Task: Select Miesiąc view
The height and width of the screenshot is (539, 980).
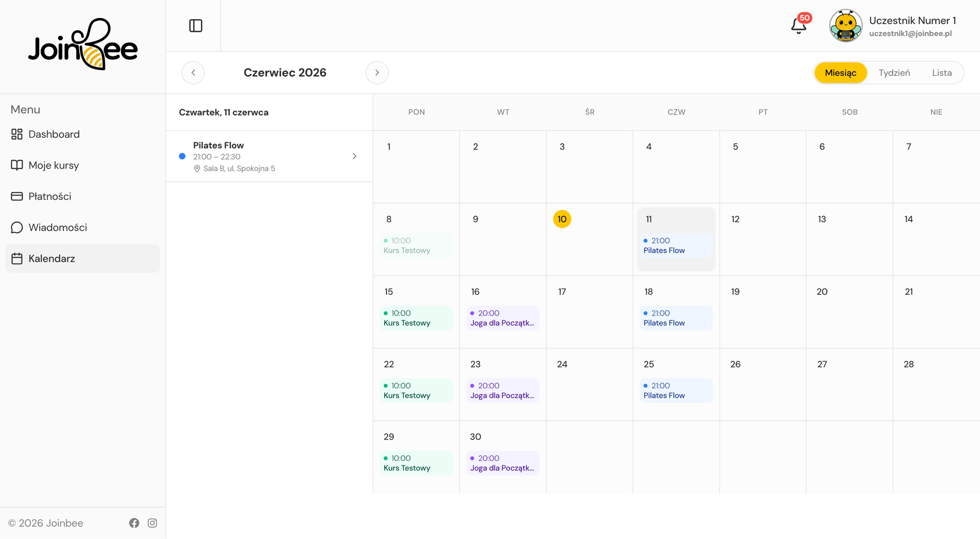Action: tap(840, 72)
